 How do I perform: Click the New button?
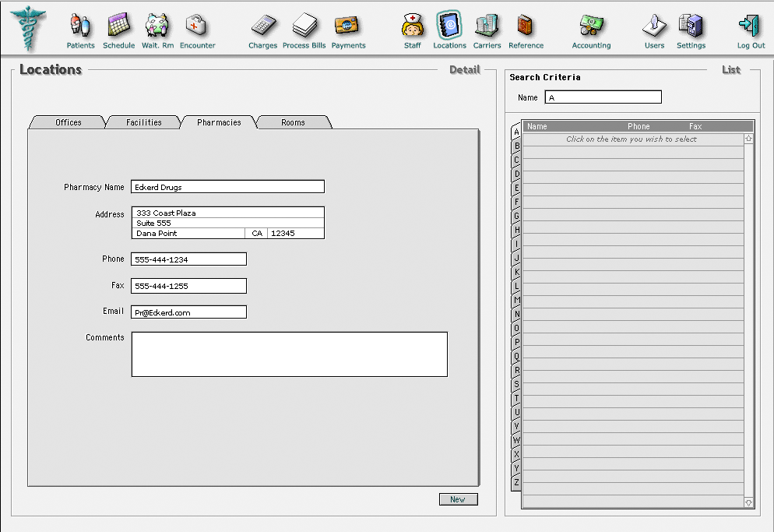[x=458, y=499]
